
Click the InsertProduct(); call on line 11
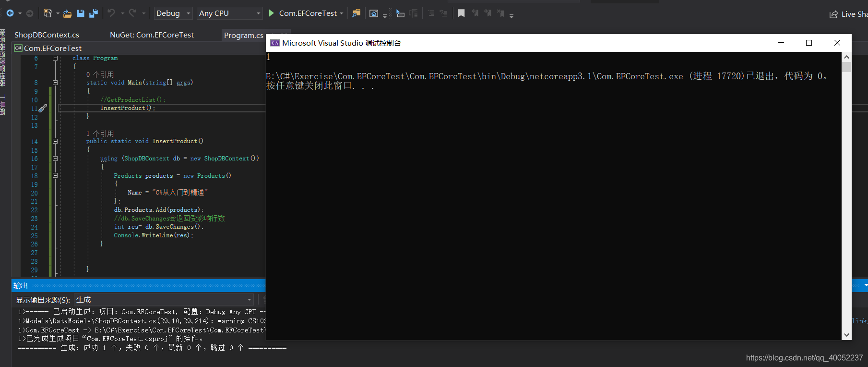(x=128, y=108)
